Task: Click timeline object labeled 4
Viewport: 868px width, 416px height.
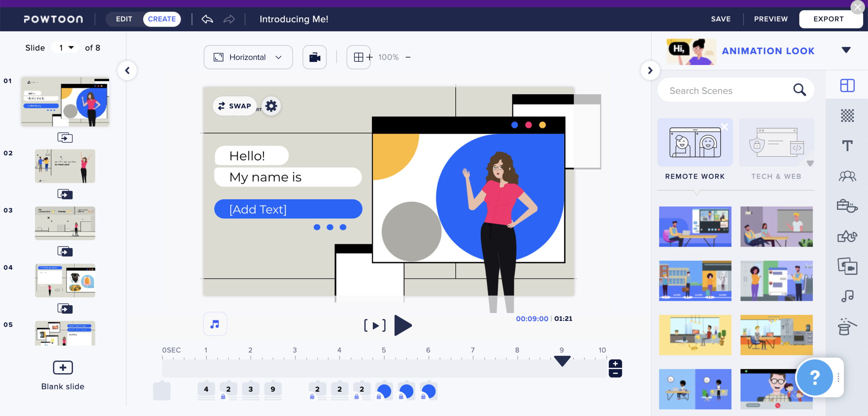Action: click(x=206, y=389)
